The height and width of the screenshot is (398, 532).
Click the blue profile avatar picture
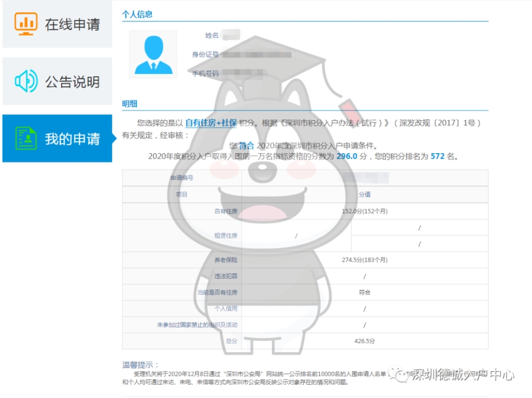tap(153, 54)
